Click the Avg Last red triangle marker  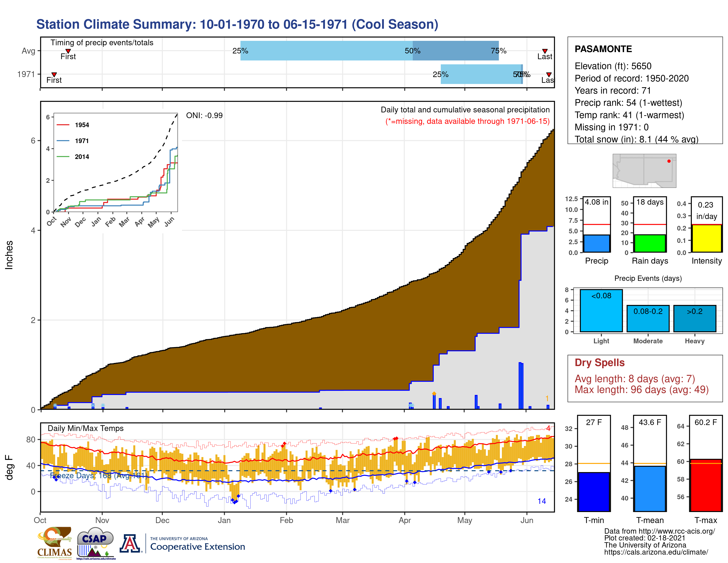point(545,51)
